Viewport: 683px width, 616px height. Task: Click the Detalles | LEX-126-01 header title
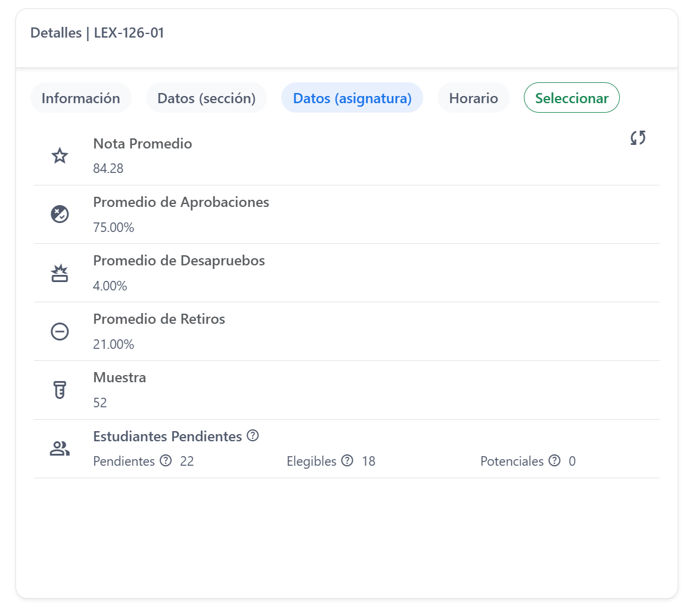pos(97,33)
